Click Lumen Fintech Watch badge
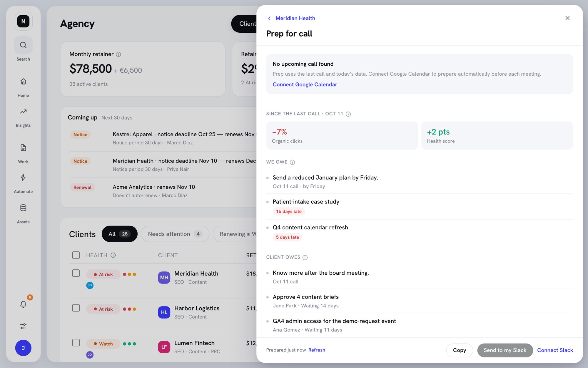588x368 pixels. [x=103, y=344]
